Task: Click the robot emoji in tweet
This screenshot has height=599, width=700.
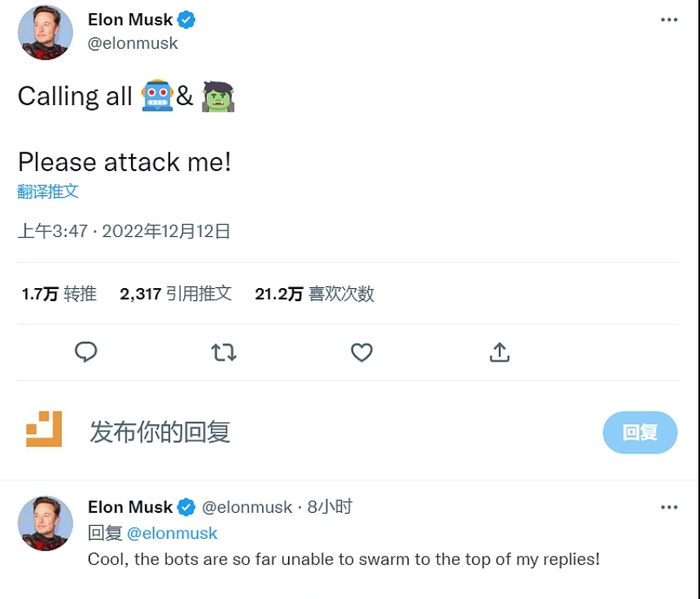Action: [157, 96]
